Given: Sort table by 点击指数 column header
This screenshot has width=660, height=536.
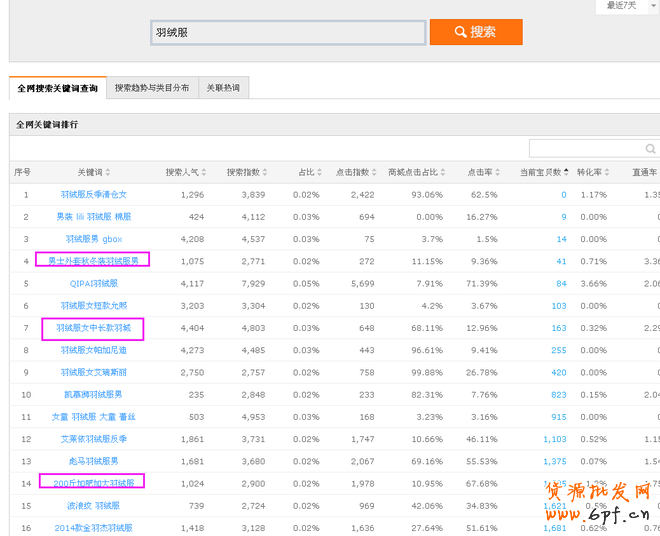Looking at the screenshot, I should coord(358,172).
